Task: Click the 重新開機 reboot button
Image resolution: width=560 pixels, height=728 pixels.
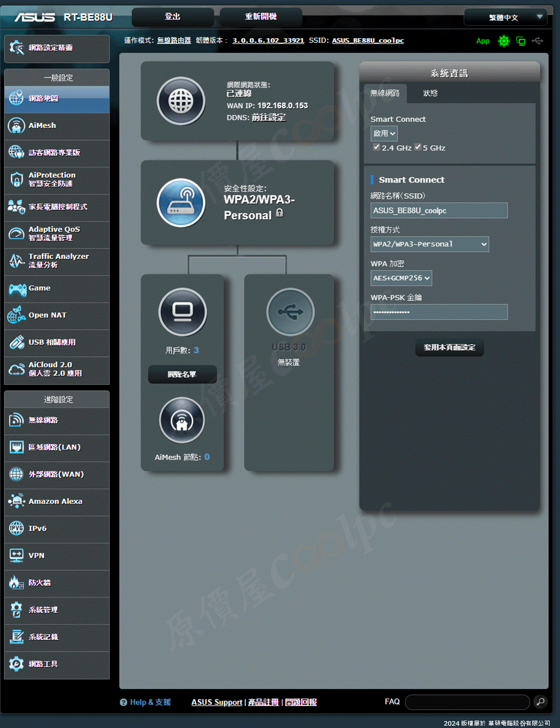Action: click(261, 17)
